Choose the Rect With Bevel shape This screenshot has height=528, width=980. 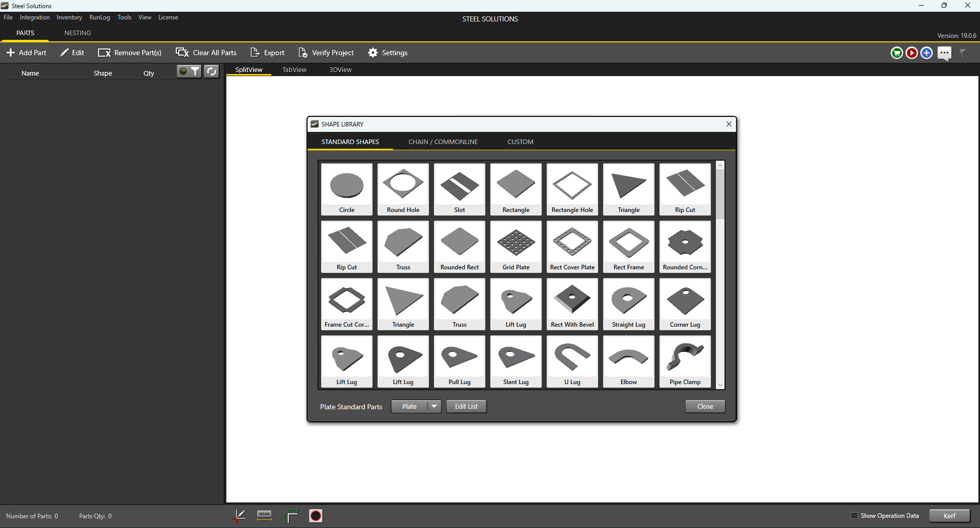[572, 304]
